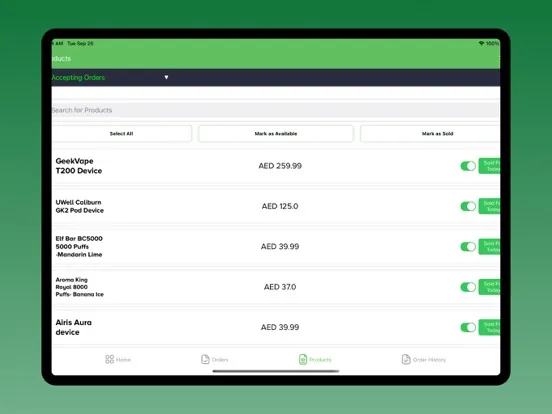This screenshot has width=552, height=414.
Task: Mark GeekVape T200 Device sold for today
Action: coord(489,166)
